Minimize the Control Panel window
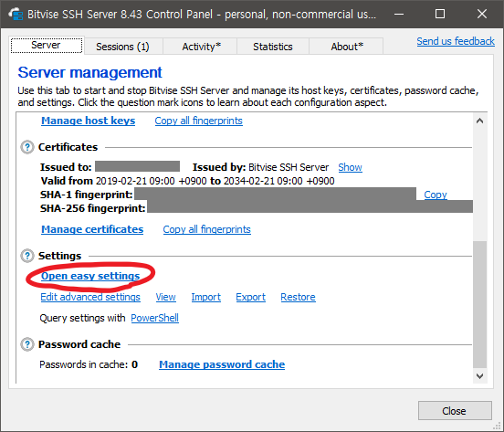This screenshot has width=504, height=432. click(399, 14)
